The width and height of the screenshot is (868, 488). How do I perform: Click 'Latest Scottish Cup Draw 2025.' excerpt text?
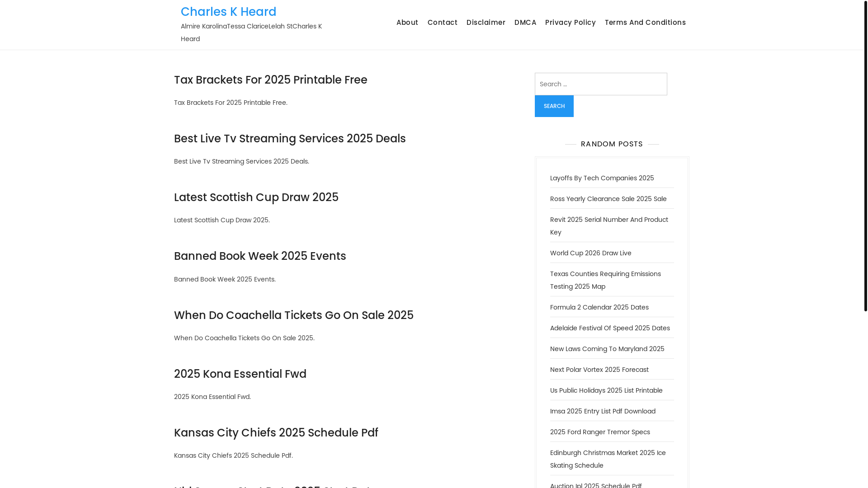[222, 220]
